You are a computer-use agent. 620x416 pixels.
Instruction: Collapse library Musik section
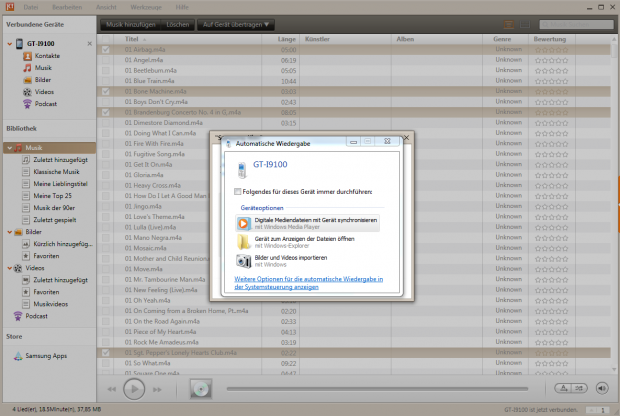click(x=9, y=148)
